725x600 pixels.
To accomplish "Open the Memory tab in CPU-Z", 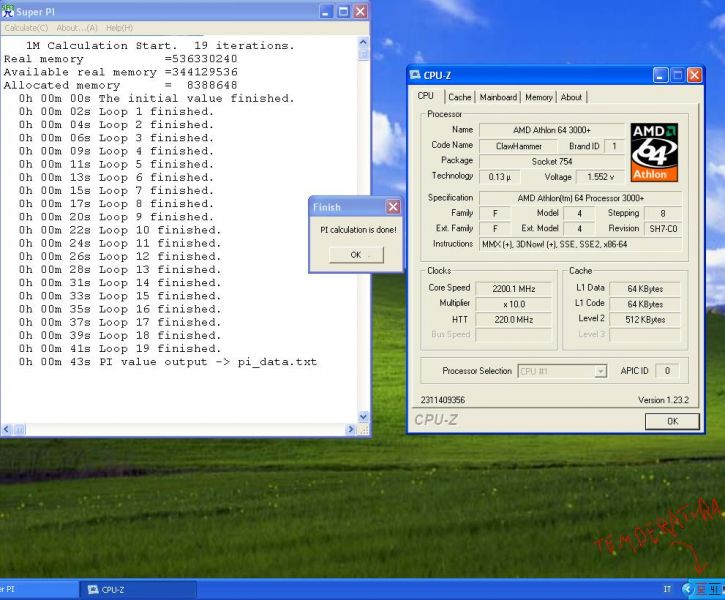I will pos(539,97).
